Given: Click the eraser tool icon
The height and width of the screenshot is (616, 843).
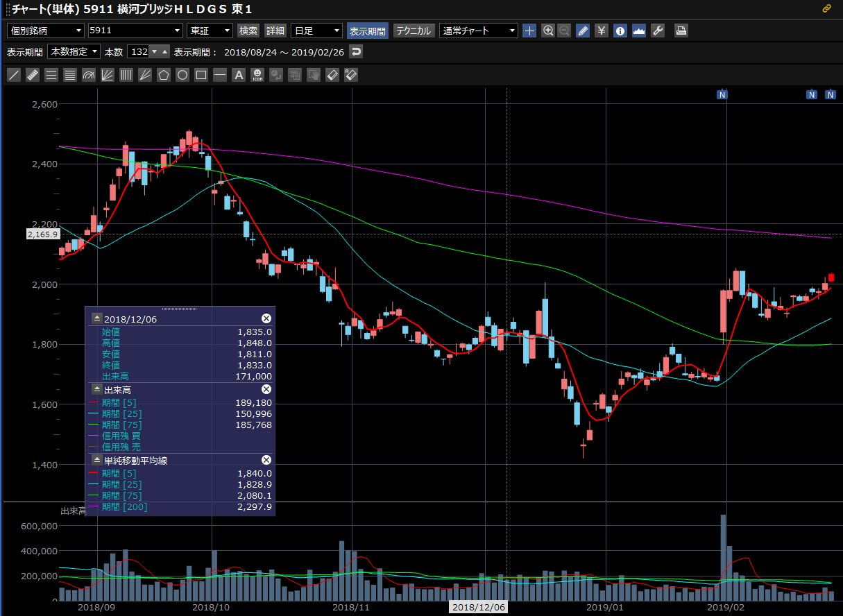Looking at the screenshot, I should pyautogui.click(x=332, y=75).
